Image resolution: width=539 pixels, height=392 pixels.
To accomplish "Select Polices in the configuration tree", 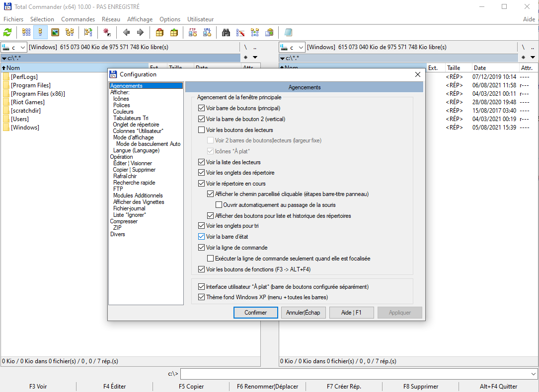I will pyautogui.click(x=122, y=105).
